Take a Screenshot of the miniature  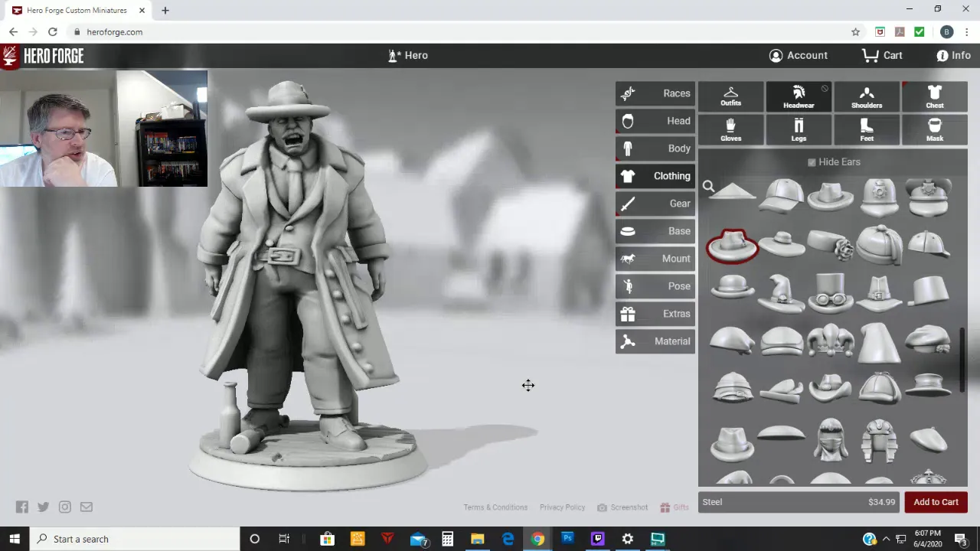(x=622, y=507)
